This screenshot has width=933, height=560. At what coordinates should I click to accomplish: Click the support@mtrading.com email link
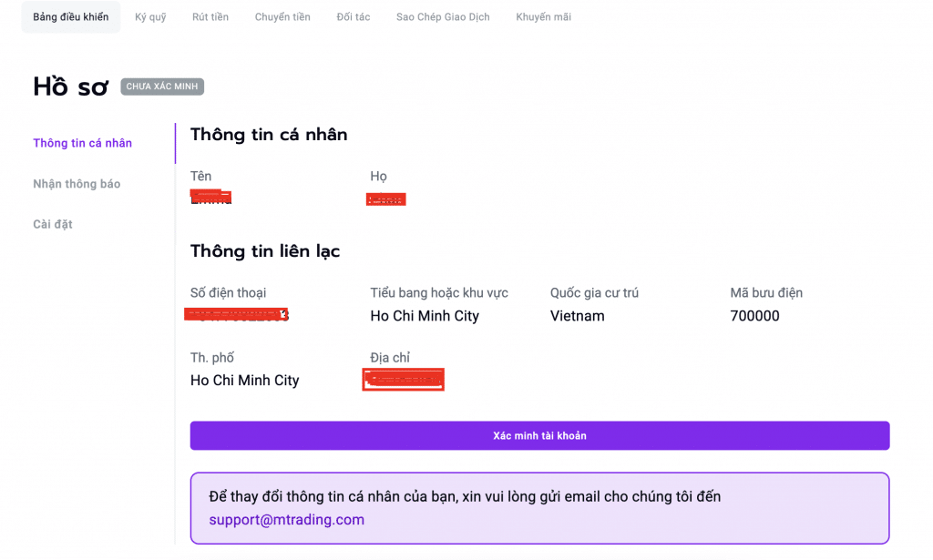point(286,520)
